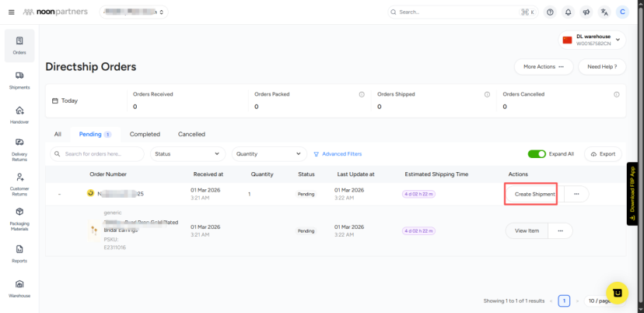The width and height of the screenshot is (644, 313).
Task: Open Packaging Materials in the sidebar
Action: point(19,219)
